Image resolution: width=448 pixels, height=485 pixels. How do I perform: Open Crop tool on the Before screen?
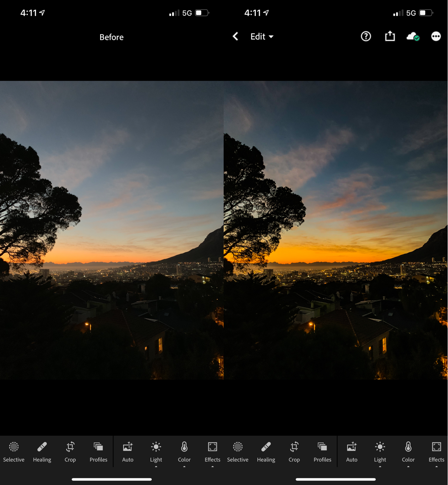pos(70,452)
